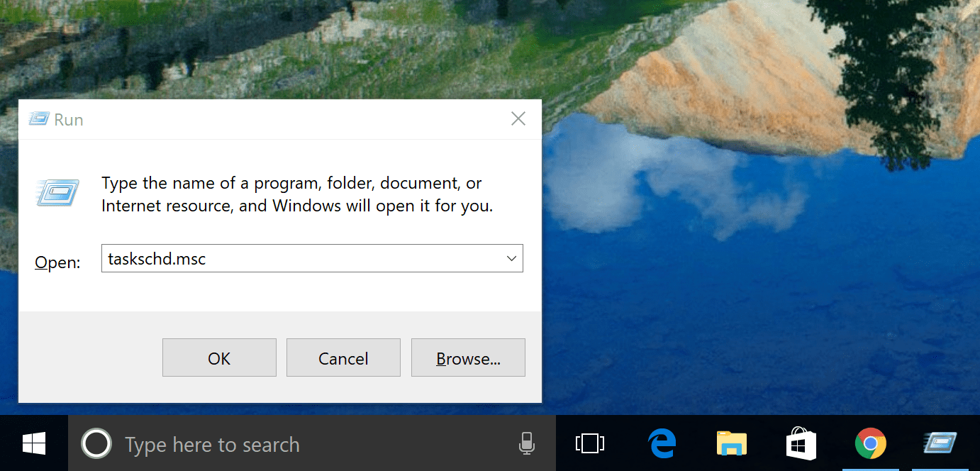Open Microsoft Edge from the taskbar
The height and width of the screenshot is (471, 980).
coord(661,443)
